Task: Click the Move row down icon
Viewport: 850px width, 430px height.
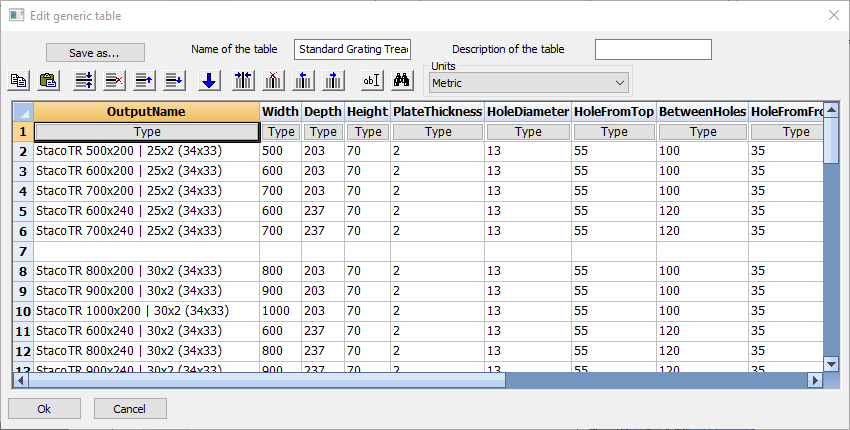Action: click(x=174, y=81)
